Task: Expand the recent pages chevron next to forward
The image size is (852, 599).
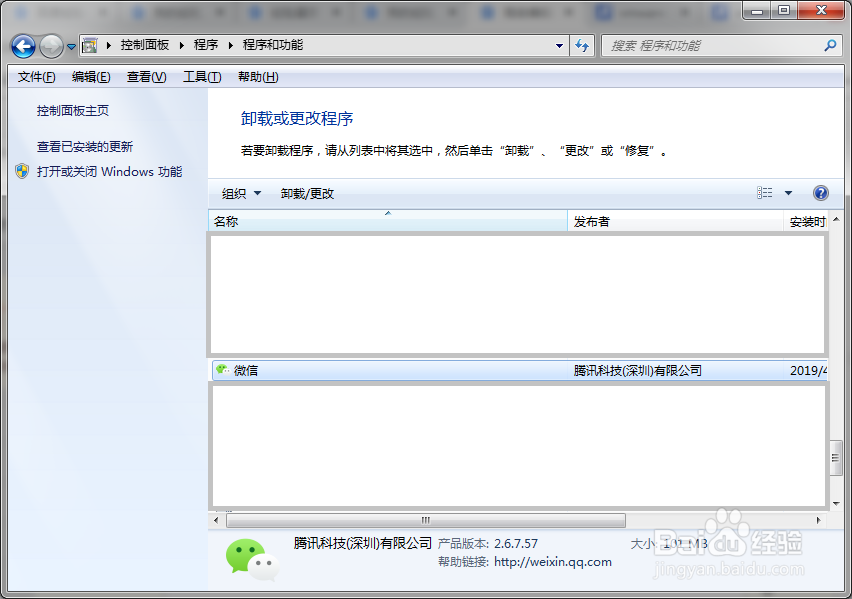Action: point(69,45)
